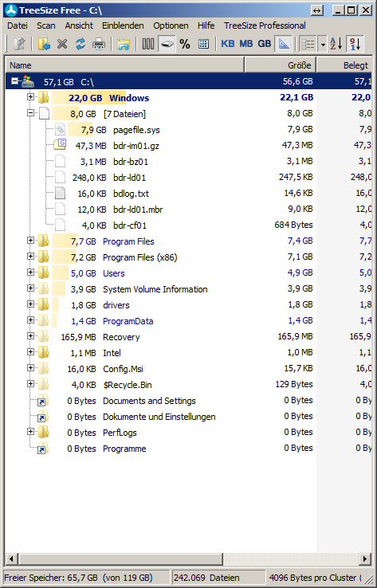Click the horizontal scrollbar thumb
The width and height of the screenshot is (377, 588).
(x=120, y=559)
